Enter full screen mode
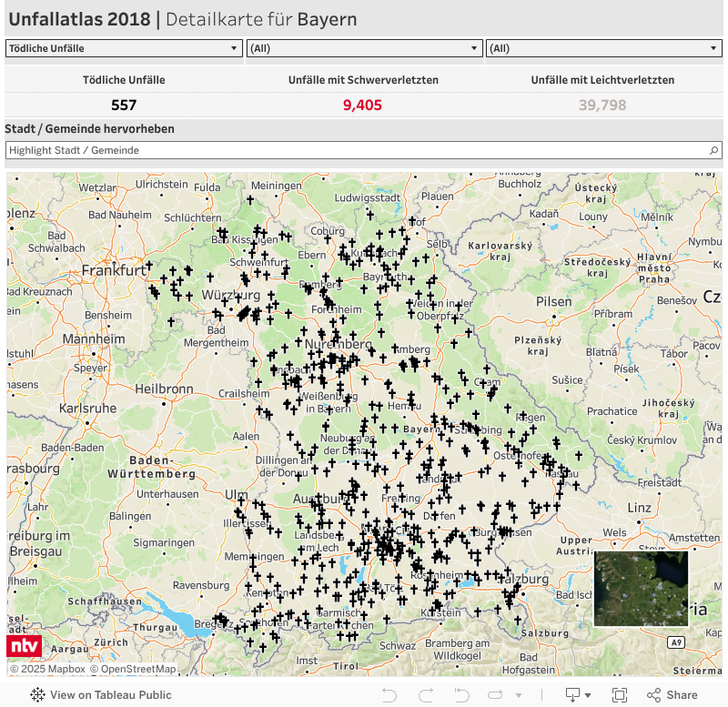728x707 pixels. click(620, 695)
